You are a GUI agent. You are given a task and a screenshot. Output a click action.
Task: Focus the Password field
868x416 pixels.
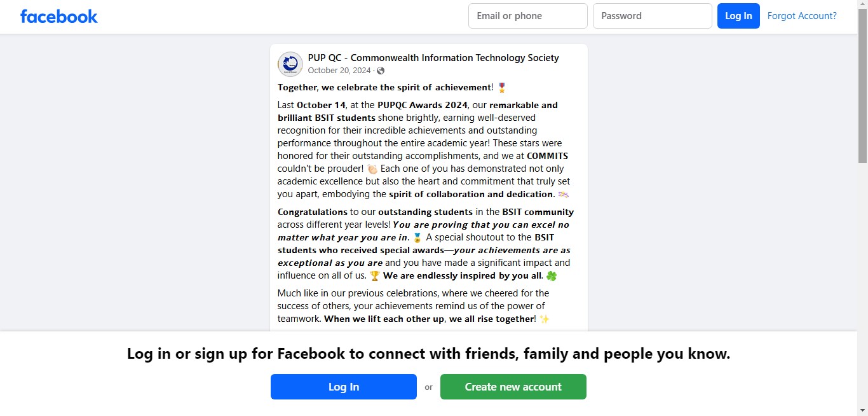pos(653,16)
